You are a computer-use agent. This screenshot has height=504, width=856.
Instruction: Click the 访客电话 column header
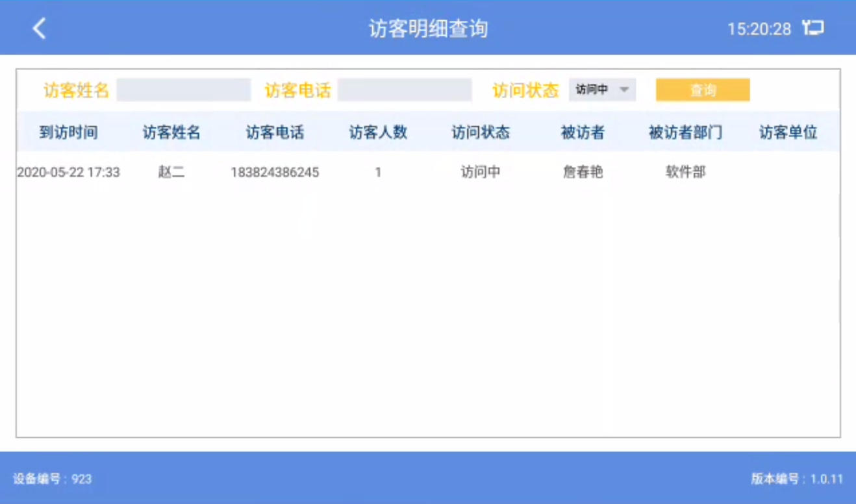point(275,132)
